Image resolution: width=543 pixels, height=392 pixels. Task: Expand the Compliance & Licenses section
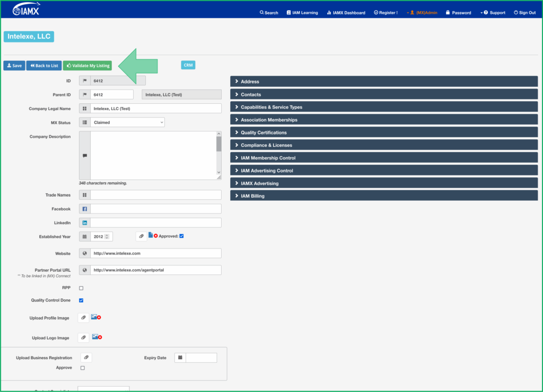384,145
